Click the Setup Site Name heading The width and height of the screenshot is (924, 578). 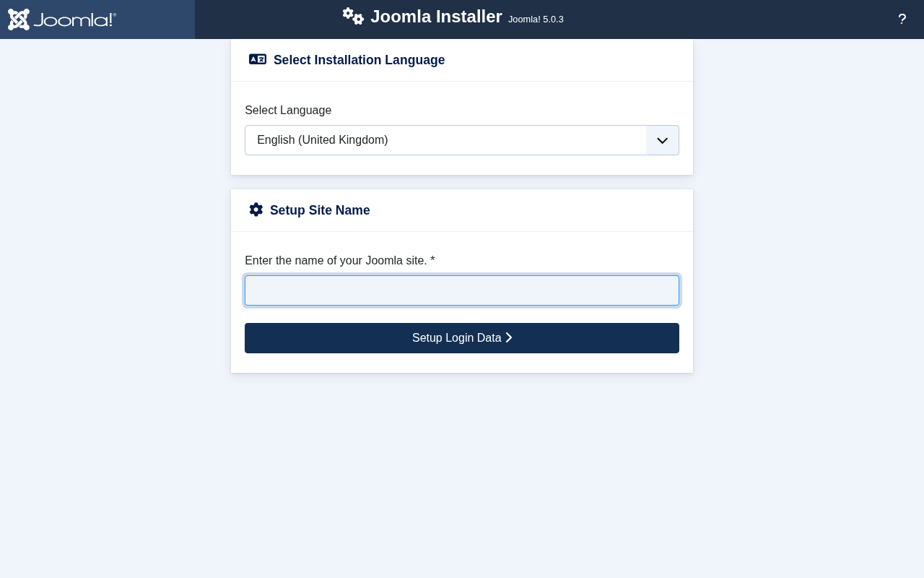tap(320, 210)
